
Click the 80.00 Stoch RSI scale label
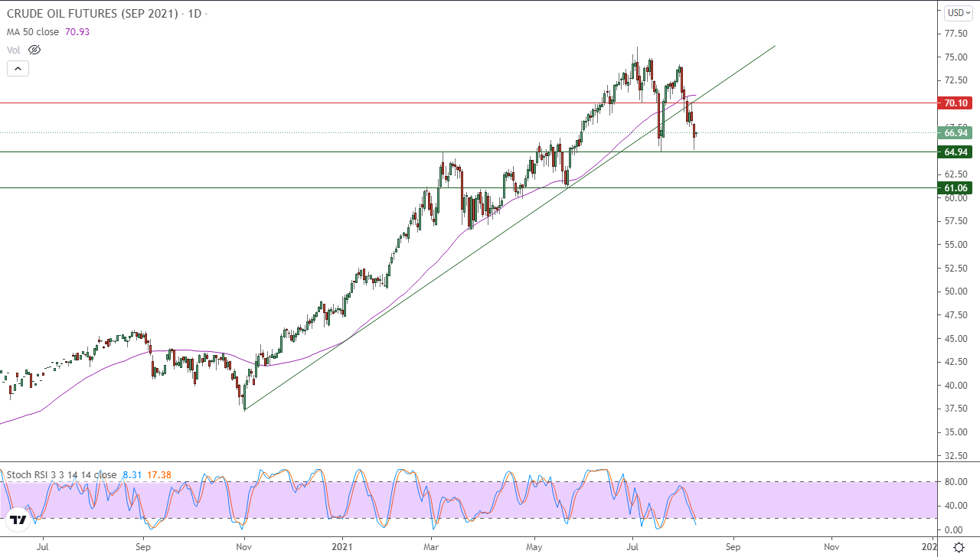click(x=955, y=481)
